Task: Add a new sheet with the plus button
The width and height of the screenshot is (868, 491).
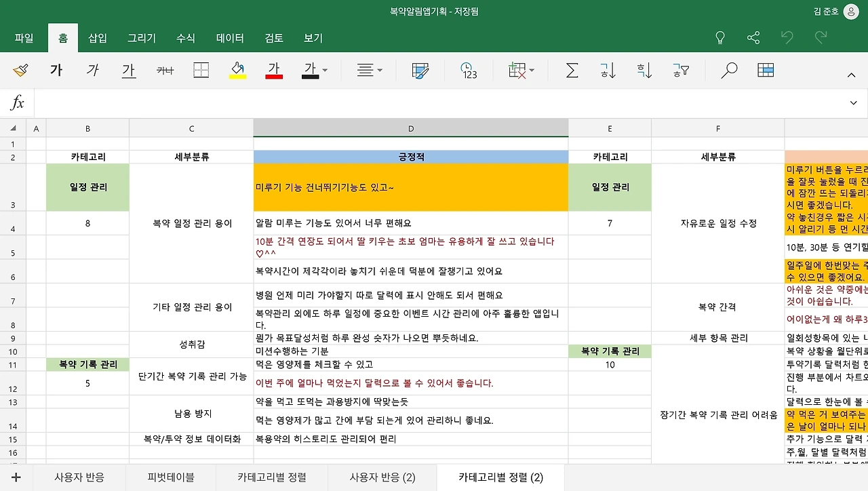Action: pyautogui.click(x=16, y=477)
